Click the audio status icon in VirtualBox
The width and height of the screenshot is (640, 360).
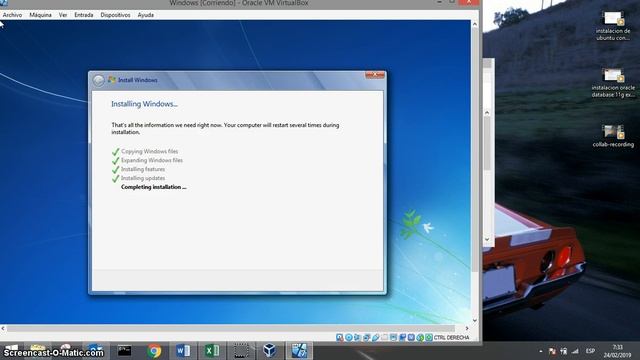tap(357, 337)
